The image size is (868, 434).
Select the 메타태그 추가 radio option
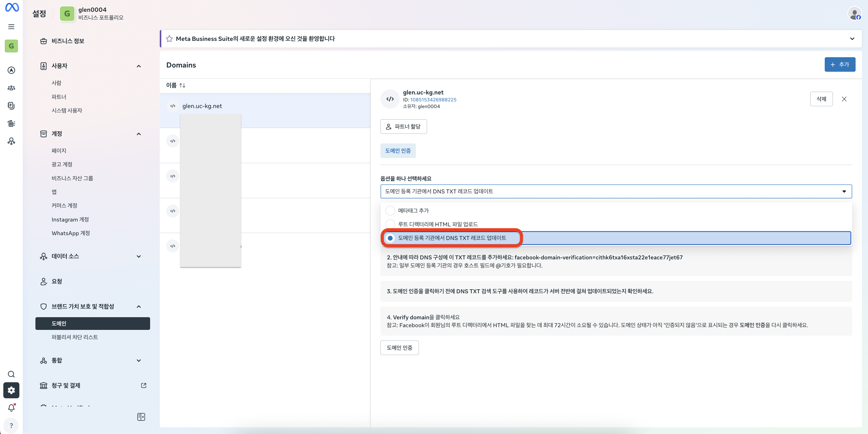tap(390, 211)
